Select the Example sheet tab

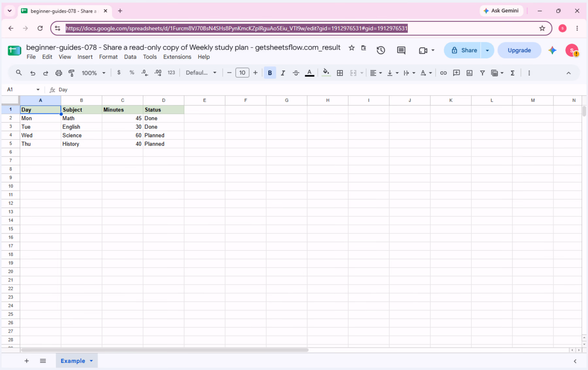pyautogui.click(x=73, y=361)
